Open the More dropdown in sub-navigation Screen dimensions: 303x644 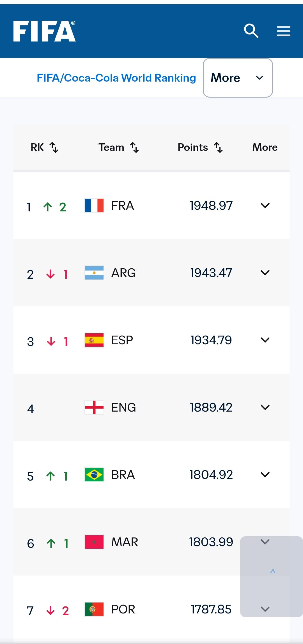[238, 78]
